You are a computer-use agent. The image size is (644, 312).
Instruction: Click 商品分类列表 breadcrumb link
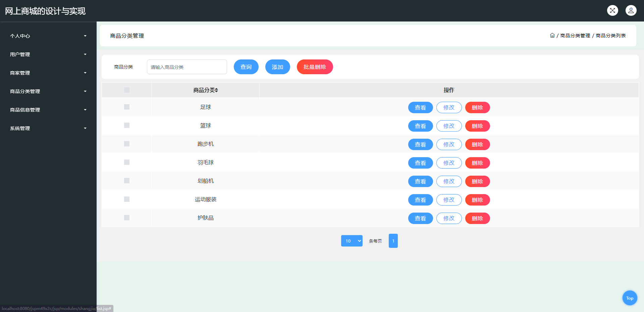[611, 36]
